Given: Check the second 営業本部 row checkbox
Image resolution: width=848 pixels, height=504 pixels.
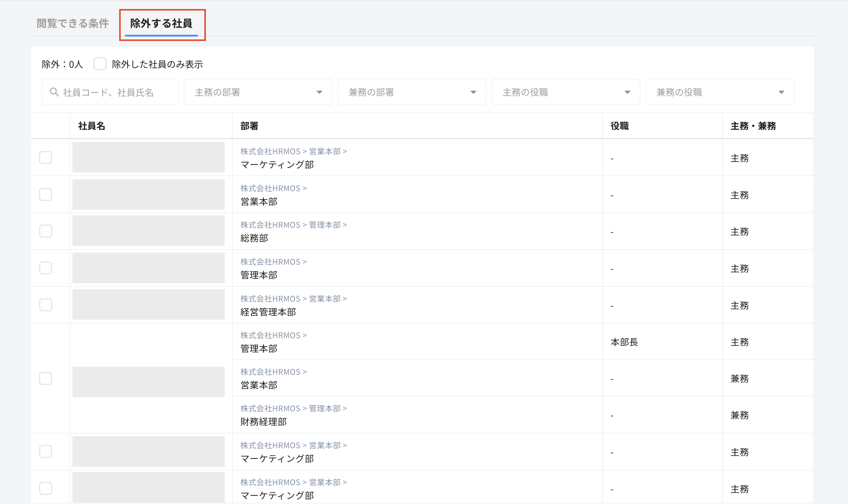Looking at the screenshot, I should (46, 194).
